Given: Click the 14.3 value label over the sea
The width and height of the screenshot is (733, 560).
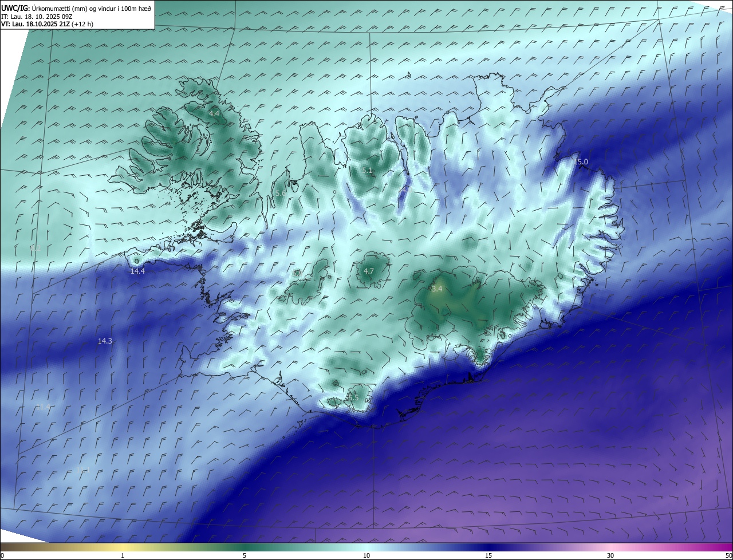Looking at the screenshot, I should coord(105,341).
